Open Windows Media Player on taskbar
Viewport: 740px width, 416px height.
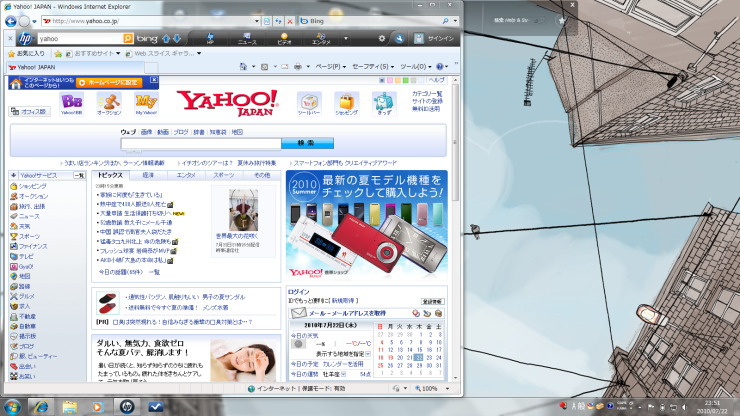[x=98, y=407]
